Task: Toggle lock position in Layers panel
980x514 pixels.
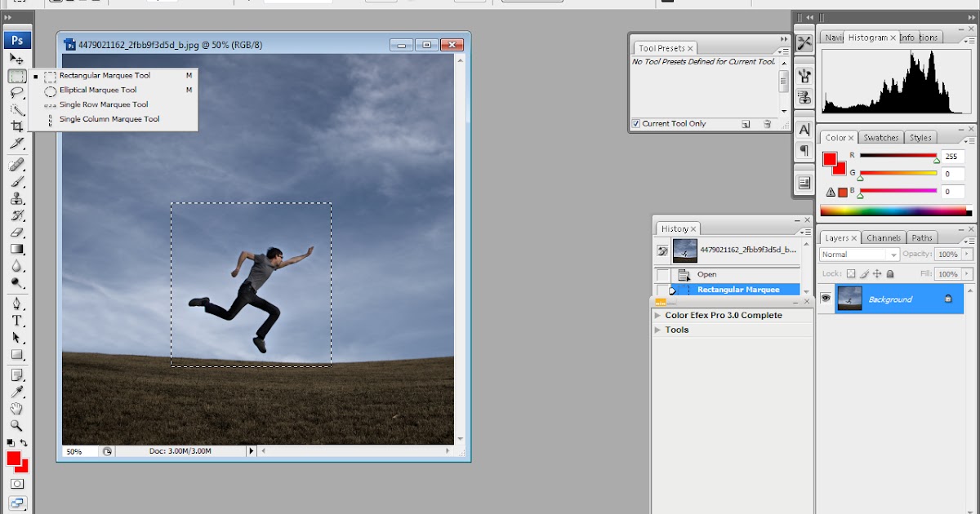Action: click(x=877, y=274)
